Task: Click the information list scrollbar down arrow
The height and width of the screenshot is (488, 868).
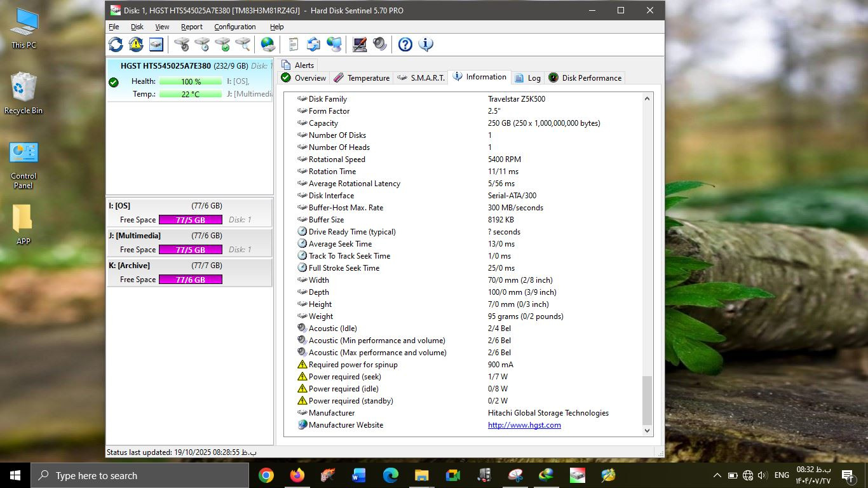Action: pos(648,430)
